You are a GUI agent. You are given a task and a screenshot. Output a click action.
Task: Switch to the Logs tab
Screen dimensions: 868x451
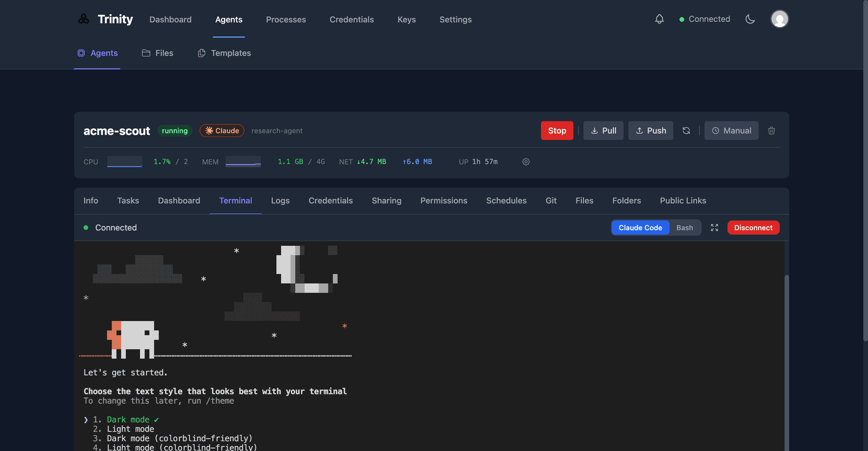280,201
